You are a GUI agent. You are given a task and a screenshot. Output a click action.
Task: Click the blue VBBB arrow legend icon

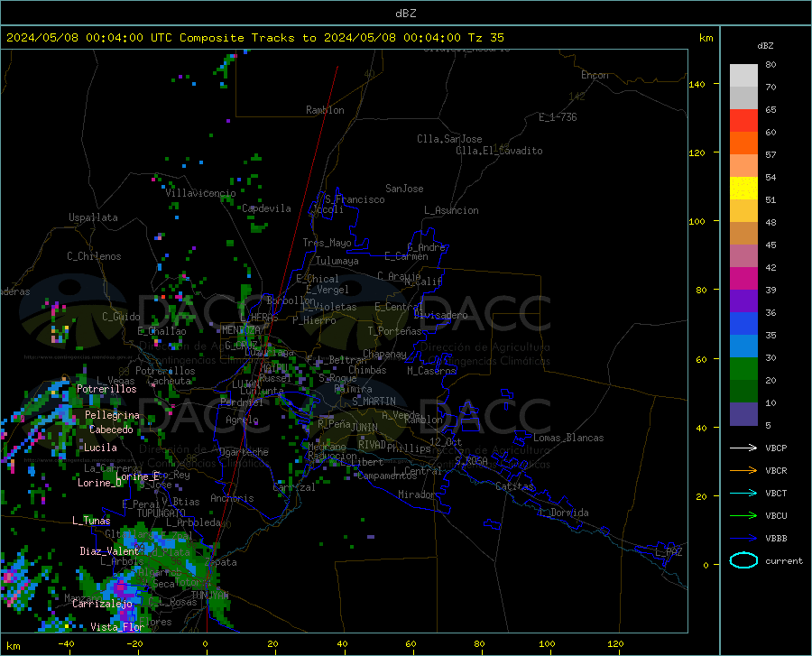[743, 538]
